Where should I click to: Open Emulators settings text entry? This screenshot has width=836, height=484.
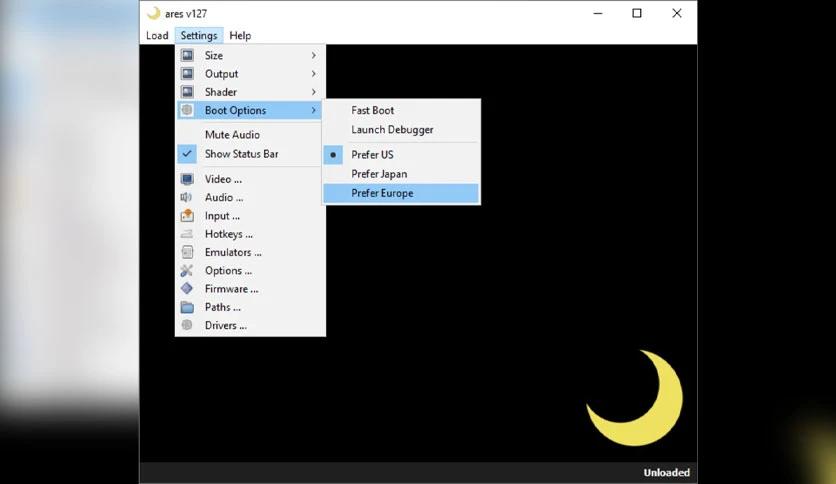point(233,252)
